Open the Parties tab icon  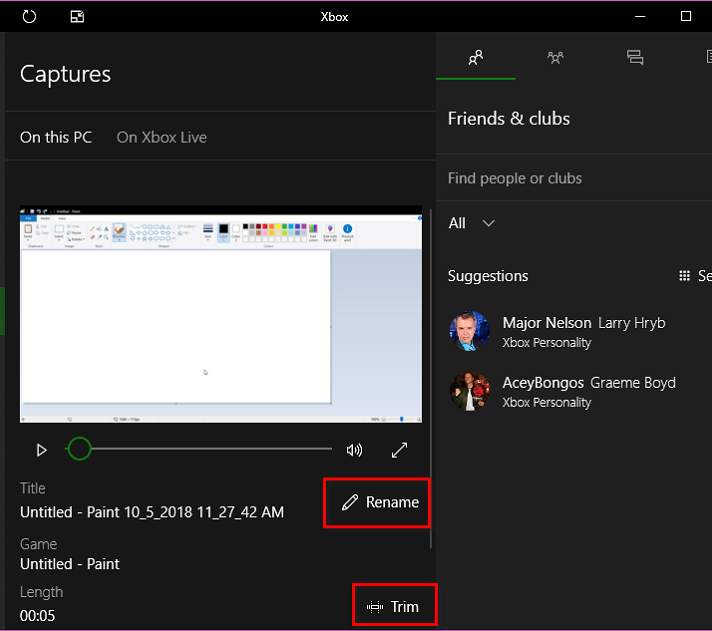point(555,58)
